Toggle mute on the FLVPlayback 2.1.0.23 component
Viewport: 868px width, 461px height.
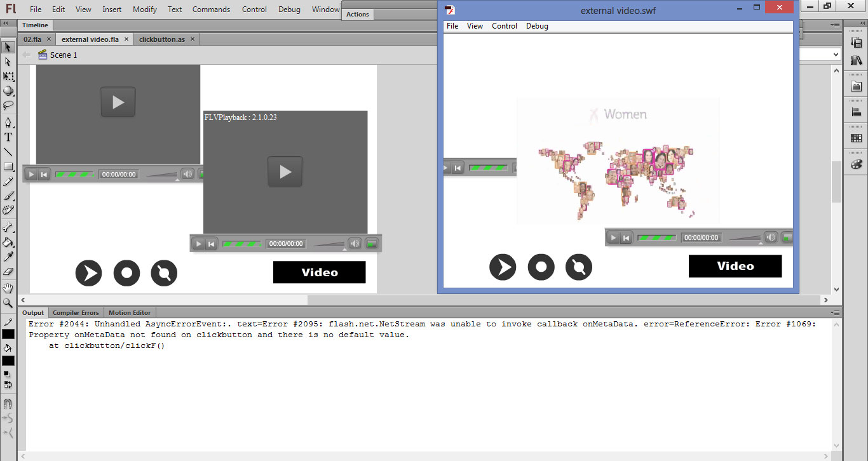click(355, 243)
